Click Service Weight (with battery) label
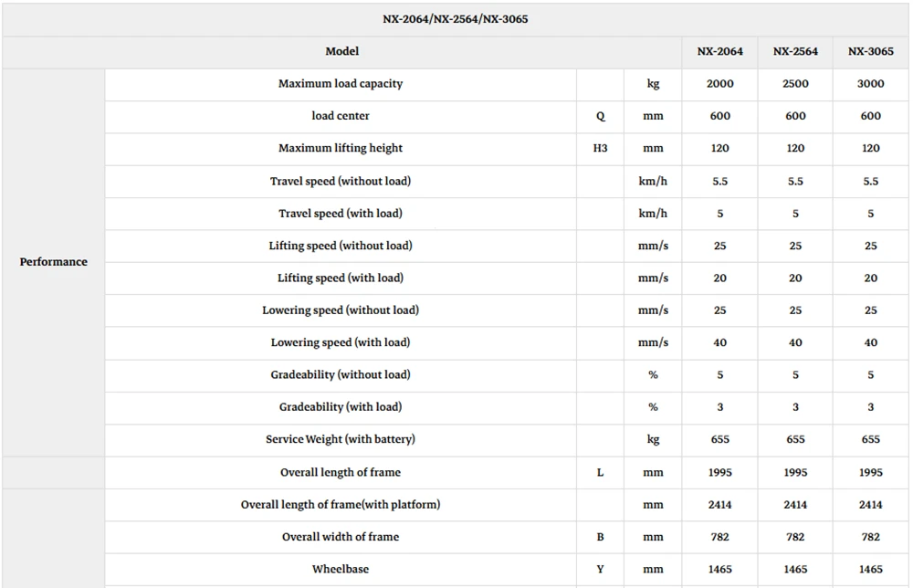This screenshot has width=913, height=588. coord(341,439)
